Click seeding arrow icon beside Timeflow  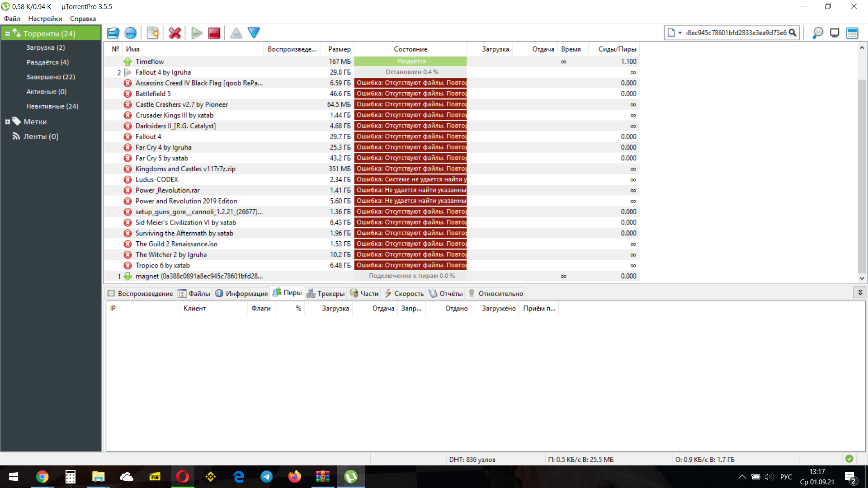tap(128, 61)
